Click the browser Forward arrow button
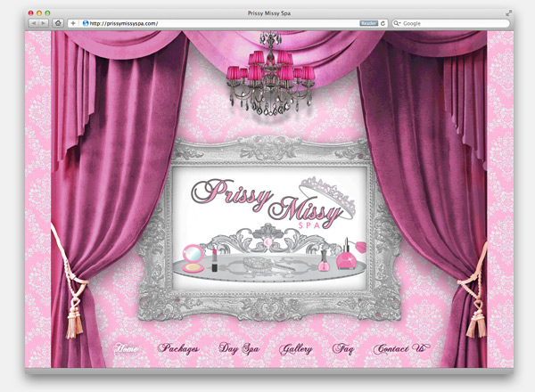Viewport: 535px width, 392px height. (x=44, y=23)
